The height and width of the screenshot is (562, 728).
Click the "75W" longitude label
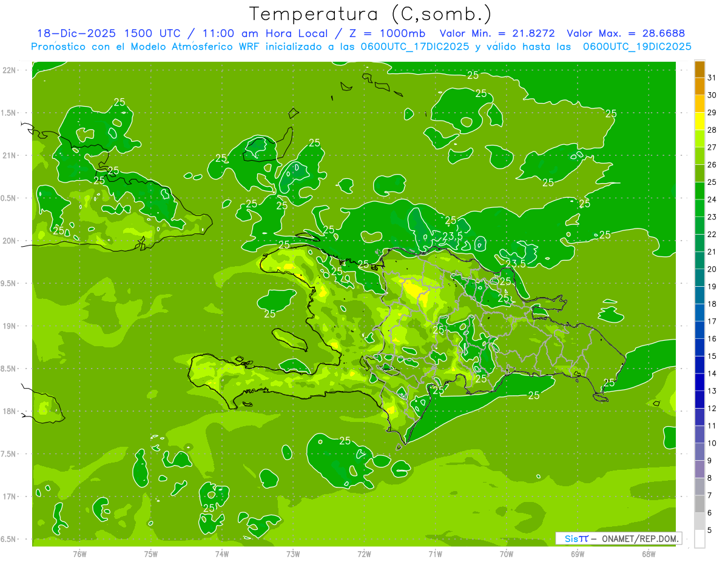151,554
